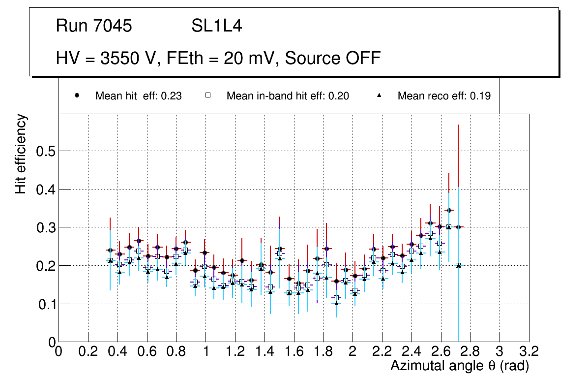Click the 'SL1L4' label in header
Viewport: 588px width, 380px height.
217,26
